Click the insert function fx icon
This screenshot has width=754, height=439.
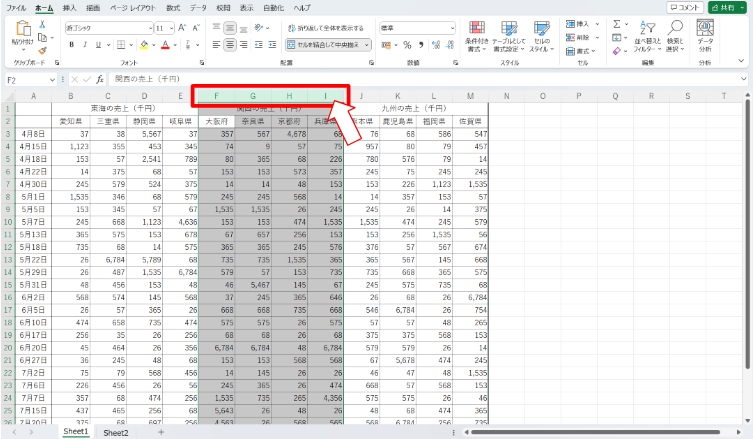tap(100, 79)
